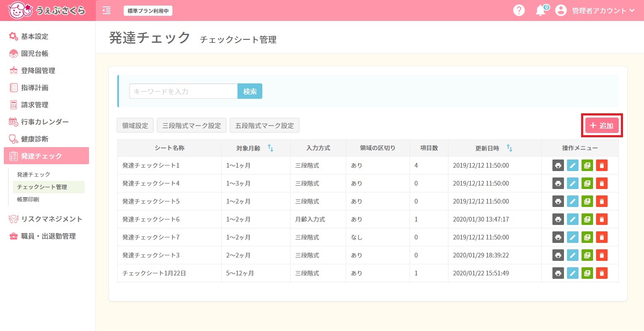Copy 発達チェックシート7 green icon
Image resolution: width=644 pixels, height=331 pixels.
(x=587, y=237)
